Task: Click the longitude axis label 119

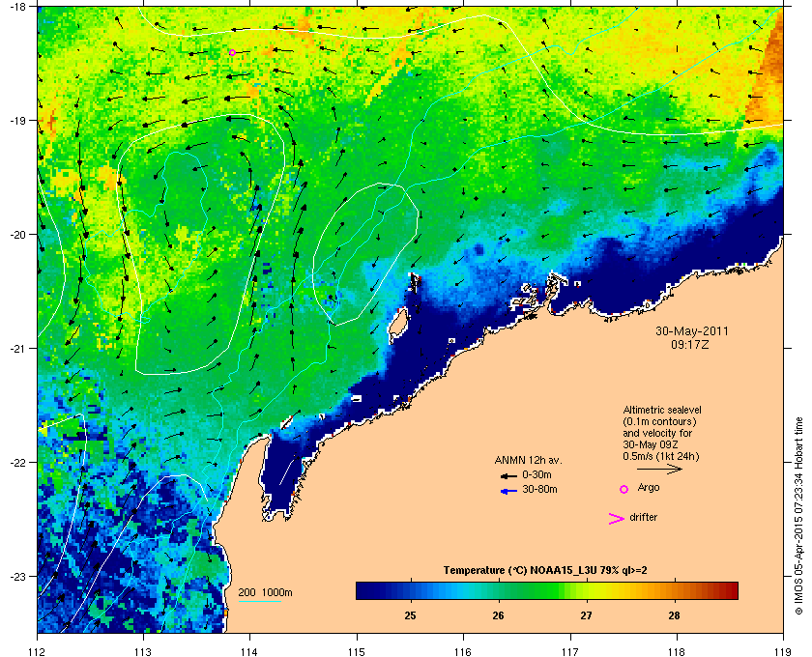Action: click(x=783, y=651)
